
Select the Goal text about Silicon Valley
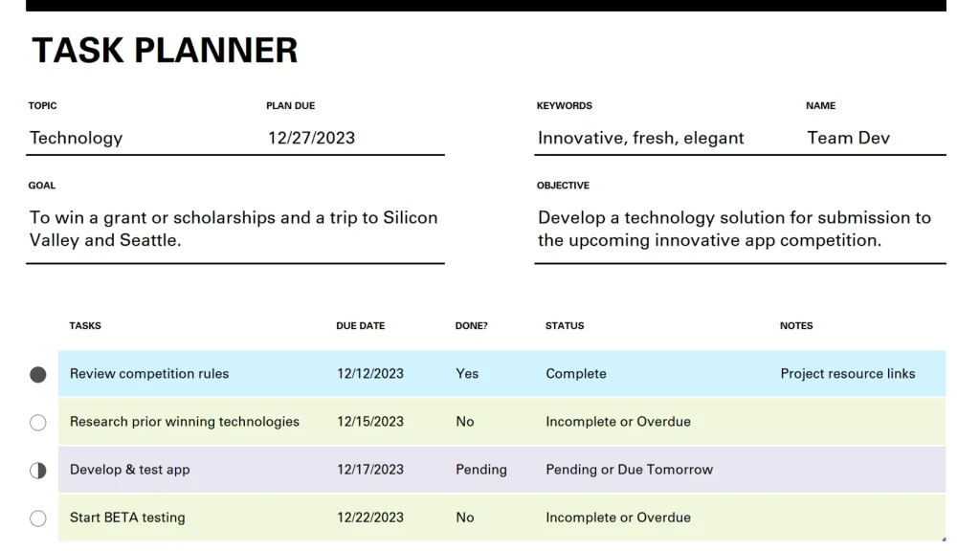(x=234, y=229)
